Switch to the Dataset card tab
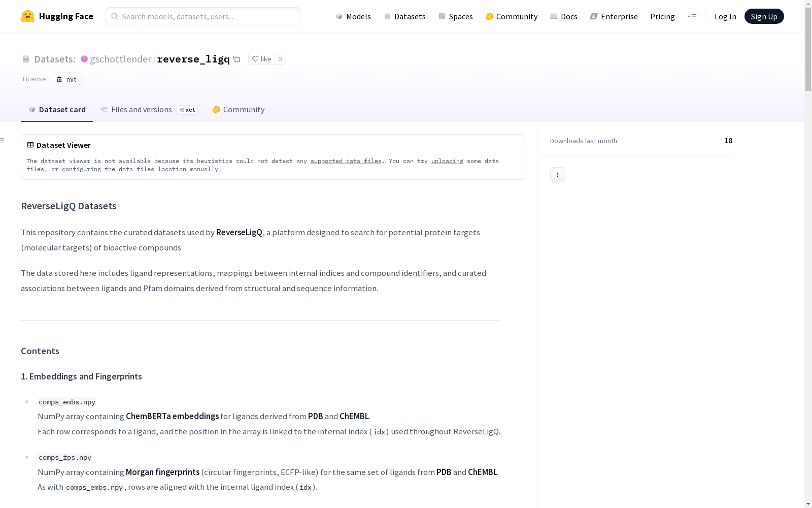Viewport: 812px width, 508px height. click(57, 110)
